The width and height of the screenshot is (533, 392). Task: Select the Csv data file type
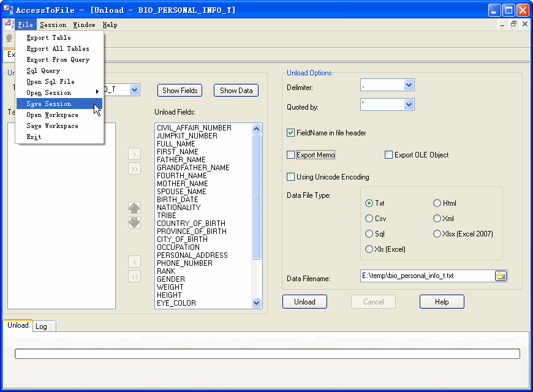369,218
